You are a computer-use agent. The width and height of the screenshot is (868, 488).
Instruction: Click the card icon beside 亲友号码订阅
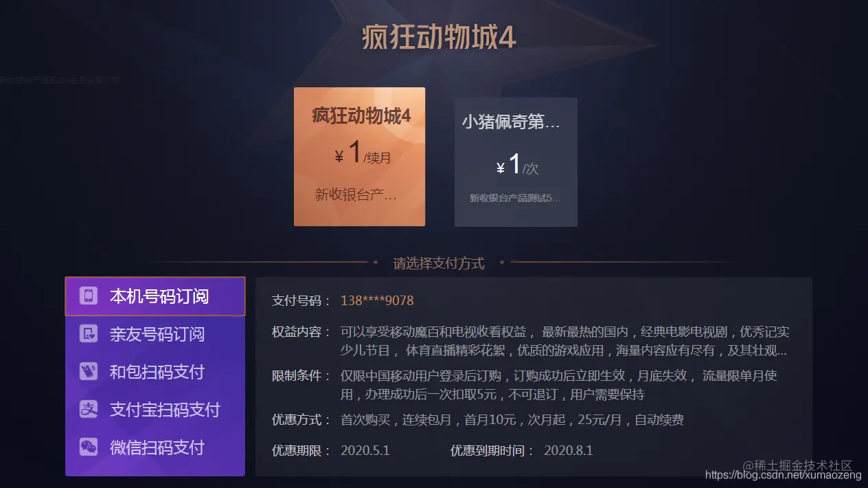(x=87, y=334)
